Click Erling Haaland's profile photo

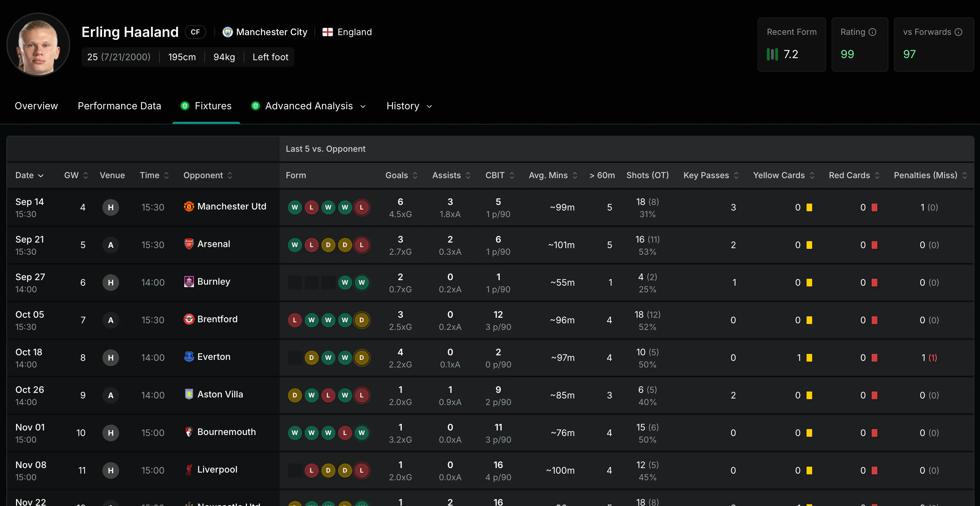38,45
